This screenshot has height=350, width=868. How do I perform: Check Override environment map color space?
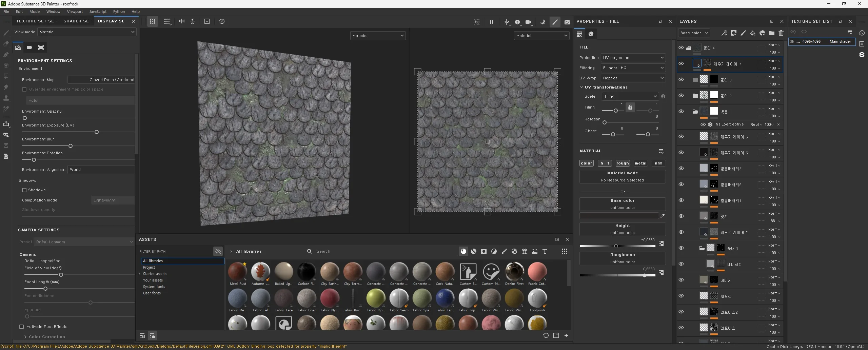pos(24,90)
